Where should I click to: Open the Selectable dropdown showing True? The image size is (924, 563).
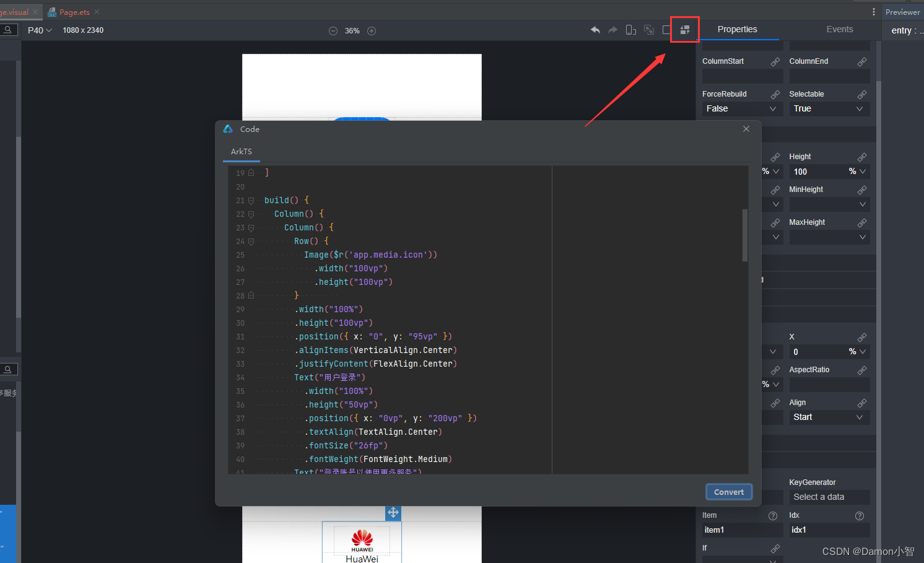[x=829, y=109]
